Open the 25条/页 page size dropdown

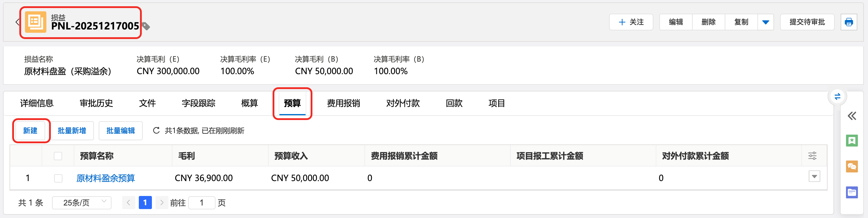pyautogui.click(x=81, y=203)
